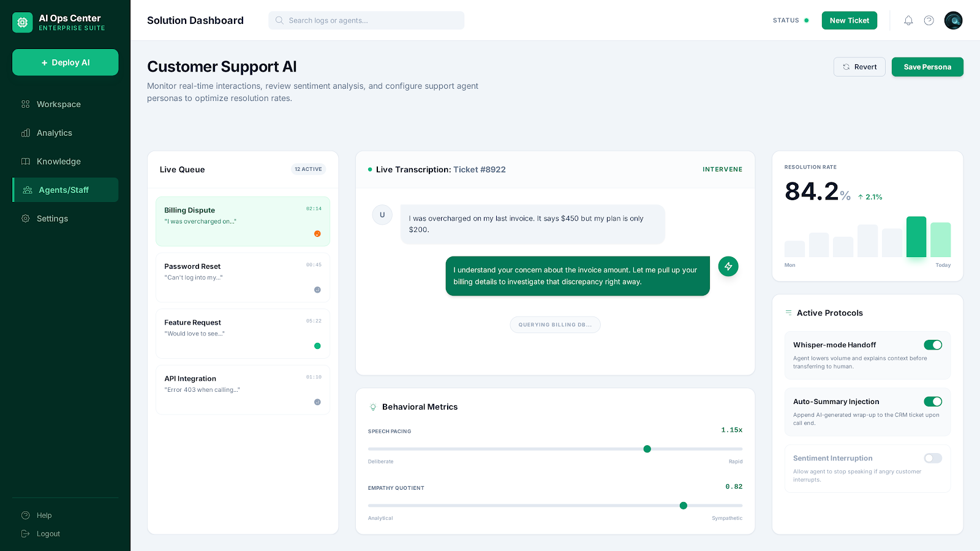Click the Deploy AI button

(x=66, y=62)
